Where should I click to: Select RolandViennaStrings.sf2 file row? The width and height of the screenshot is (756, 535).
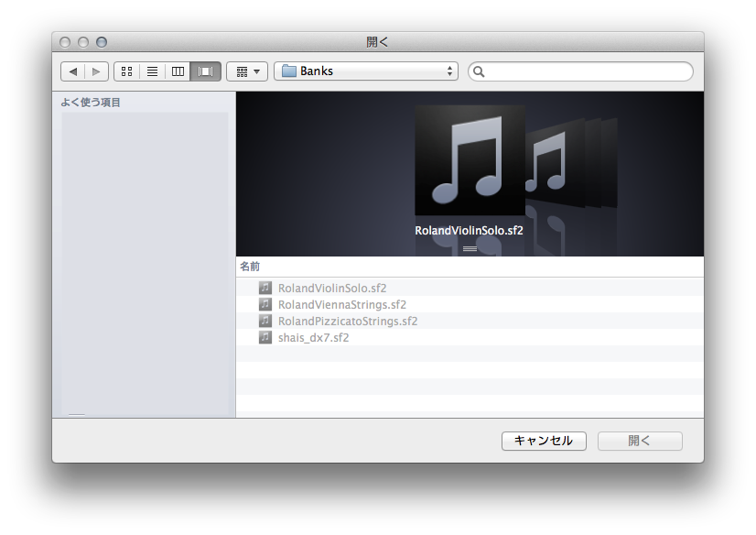pos(470,304)
